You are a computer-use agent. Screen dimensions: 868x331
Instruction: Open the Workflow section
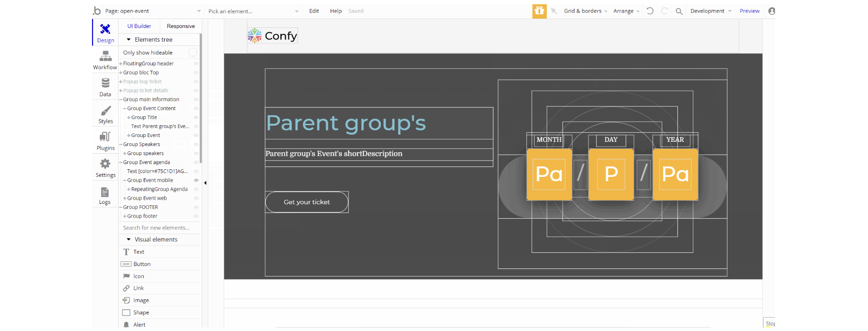(x=105, y=60)
